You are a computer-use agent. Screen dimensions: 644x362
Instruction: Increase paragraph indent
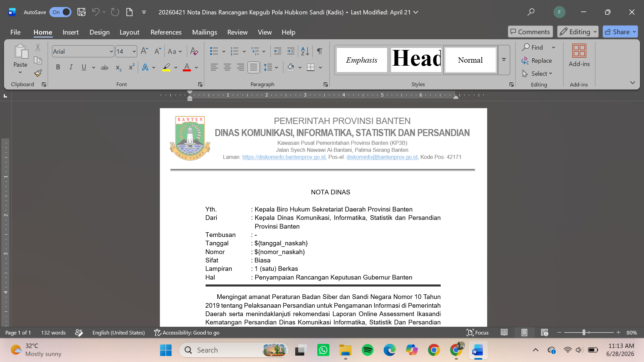[x=291, y=51]
